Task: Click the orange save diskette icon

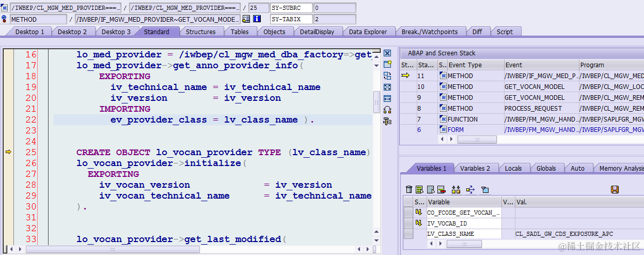Action: [615, 190]
